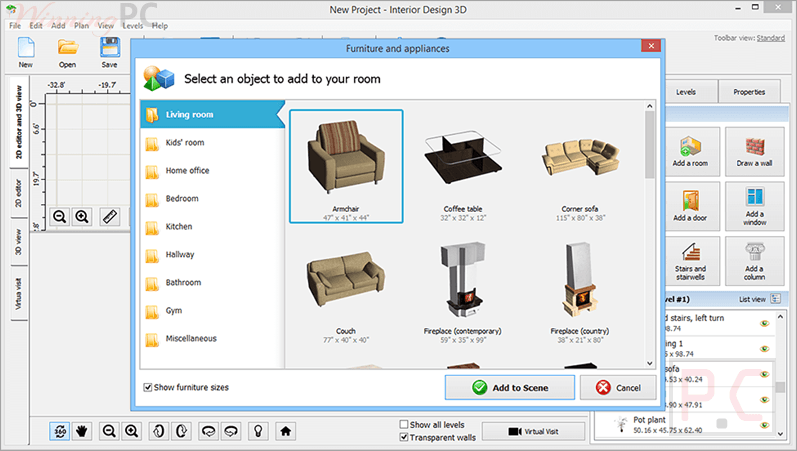Viewport: 797px width, 451px height.
Task: Open Bathroom furniture category
Action: click(x=212, y=283)
